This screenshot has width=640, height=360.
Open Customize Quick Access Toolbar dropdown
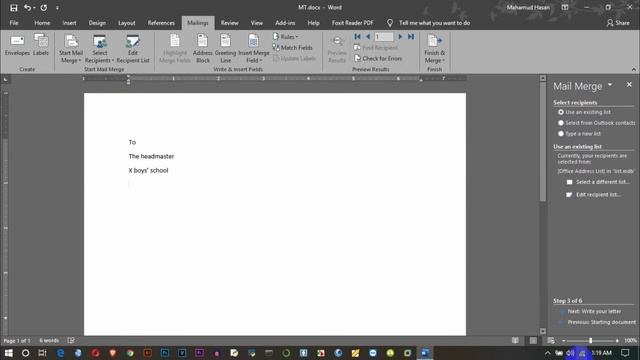coord(57,8)
